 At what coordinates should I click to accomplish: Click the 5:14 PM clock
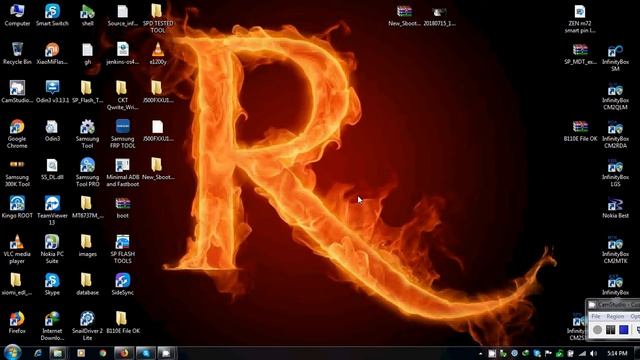[x=617, y=353]
